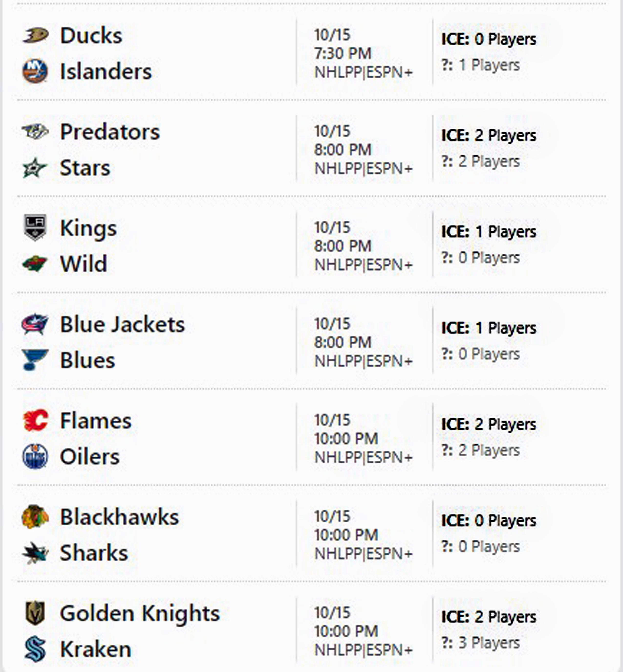View ICE 2 Players for Predators-Stars
The width and height of the screenshot is (623, 672).
pyautogui.click(x=488, y=136)
